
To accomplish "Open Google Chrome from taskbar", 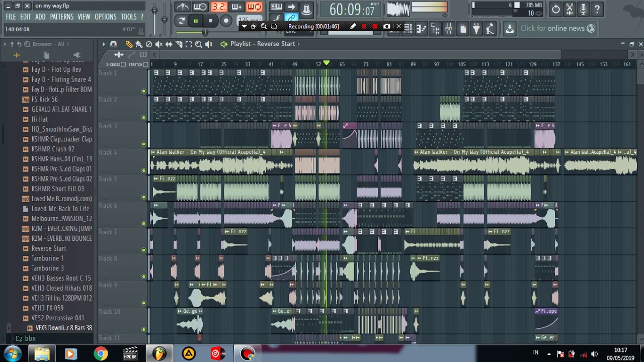I will pyautogui.click(x=100, y=354).
